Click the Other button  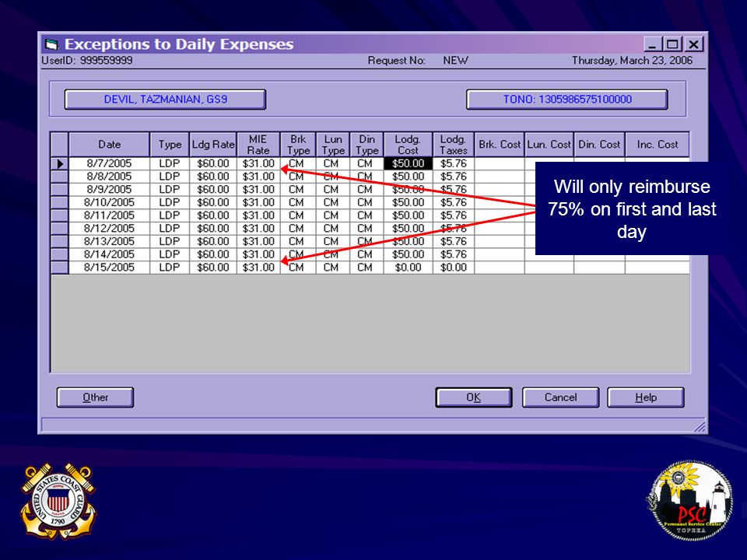95,397
